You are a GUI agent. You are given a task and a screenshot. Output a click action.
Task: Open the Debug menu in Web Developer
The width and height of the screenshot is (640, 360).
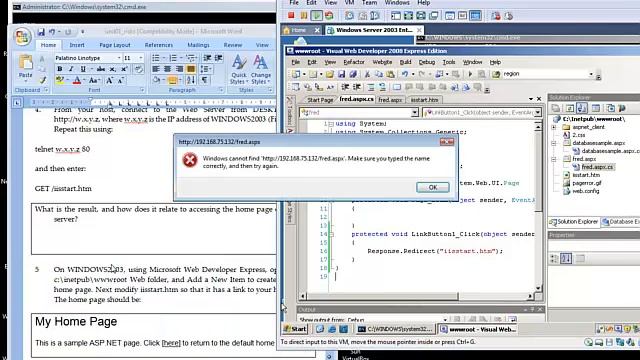pyautogui.click(x=427, y=62)
